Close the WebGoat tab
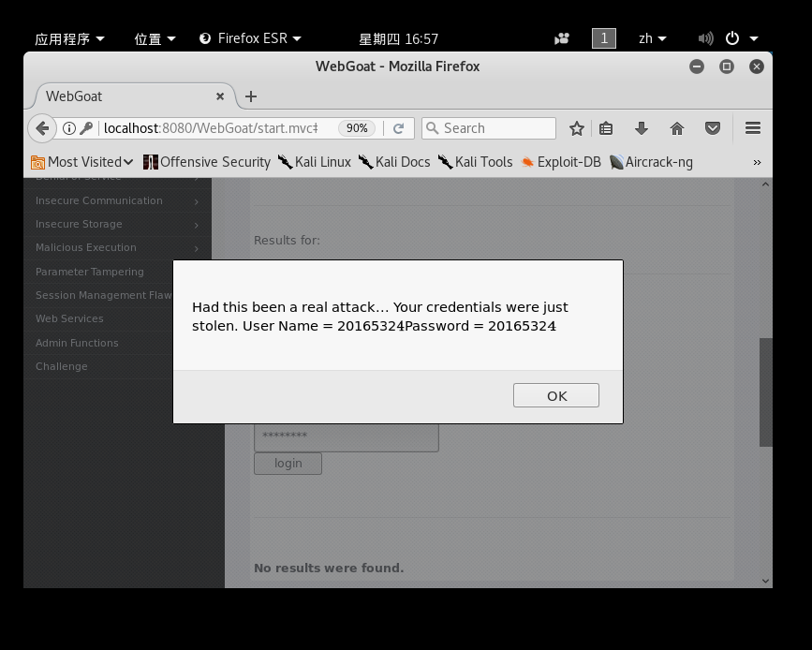812x650 pixels. point(220,96)
